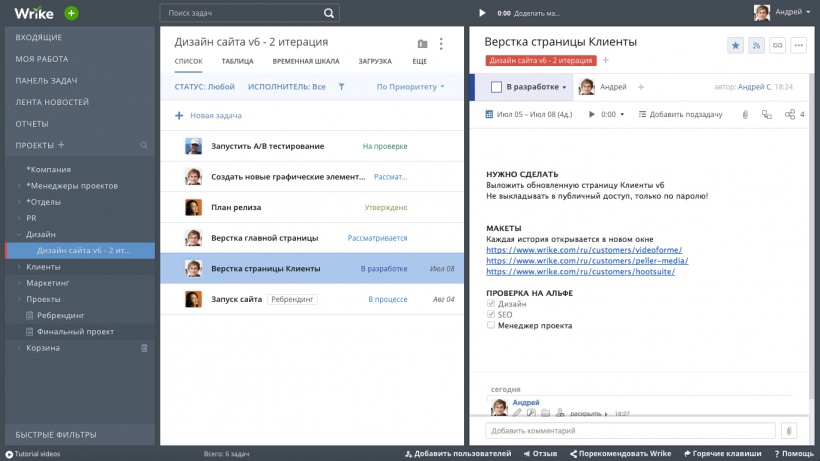Toggle the SEO checkbox
Image resolution: width=820 pixels, height=461 pixels.
[x=491, y=314]
